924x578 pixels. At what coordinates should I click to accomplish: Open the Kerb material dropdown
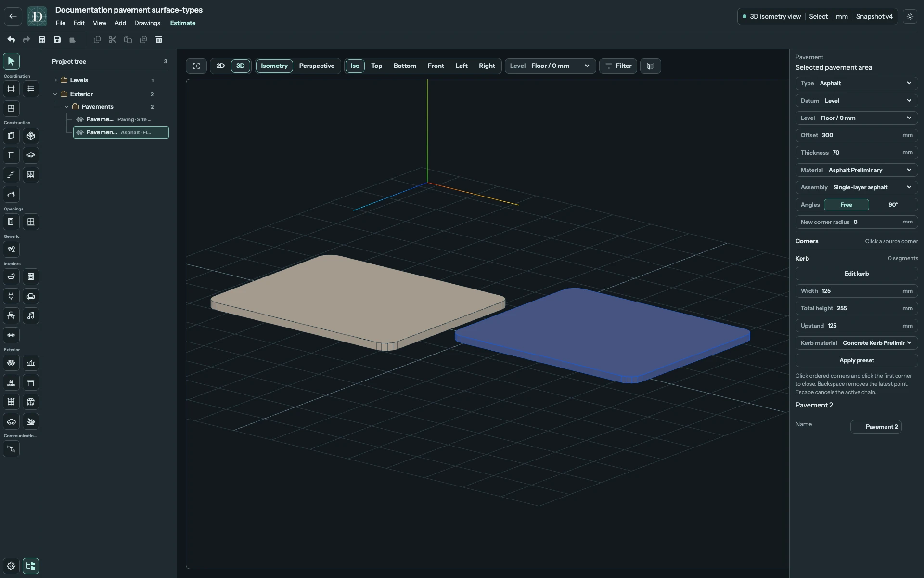[857, 343]
